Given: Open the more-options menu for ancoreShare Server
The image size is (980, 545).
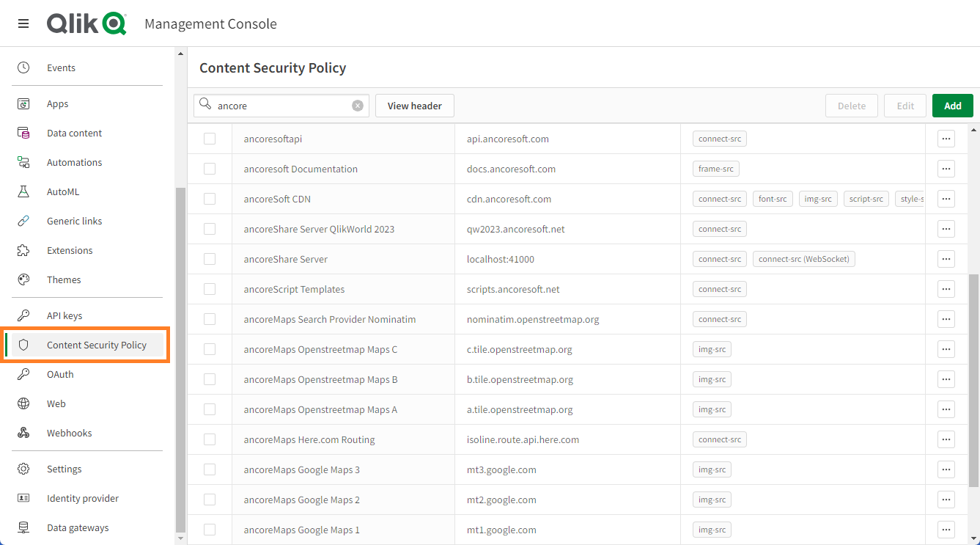Looking at the screenshot, I should 946,259.
